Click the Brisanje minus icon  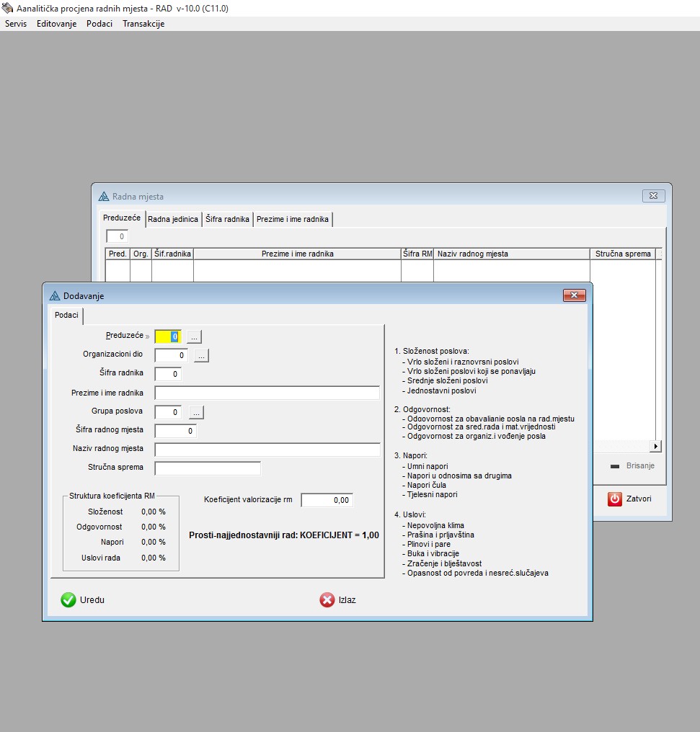click(615, 466)
